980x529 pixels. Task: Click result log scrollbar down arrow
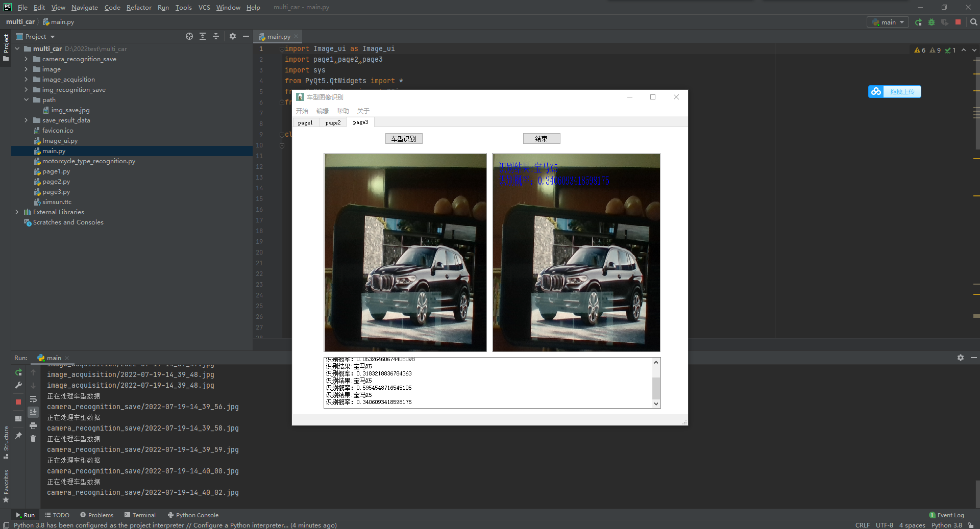coord(656,404)
